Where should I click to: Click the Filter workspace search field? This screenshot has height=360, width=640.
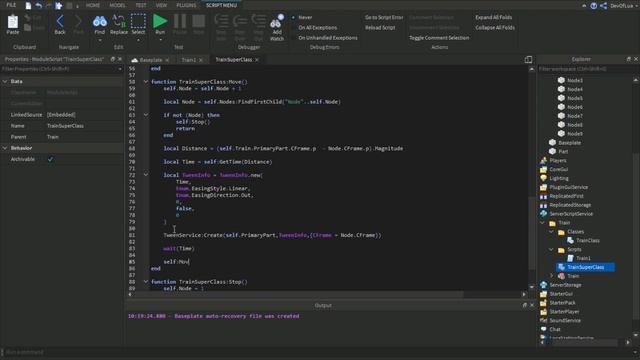click(587, 69)
